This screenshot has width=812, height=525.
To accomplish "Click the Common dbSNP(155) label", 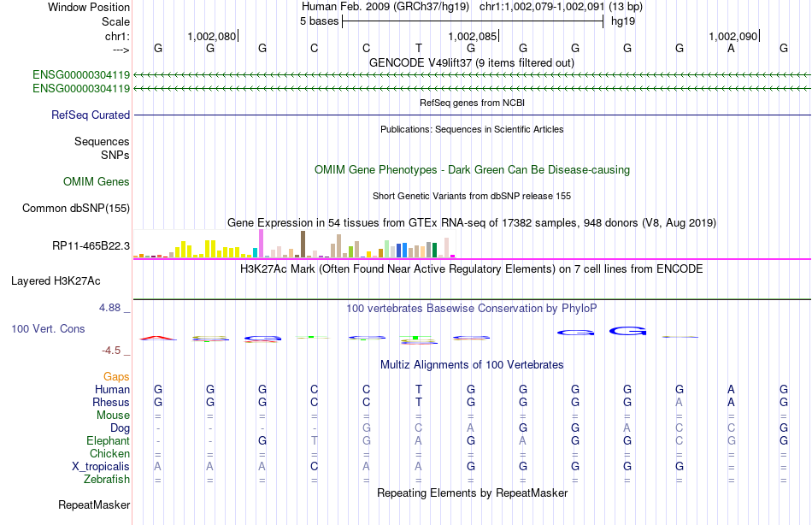I will tap(75, 209).
